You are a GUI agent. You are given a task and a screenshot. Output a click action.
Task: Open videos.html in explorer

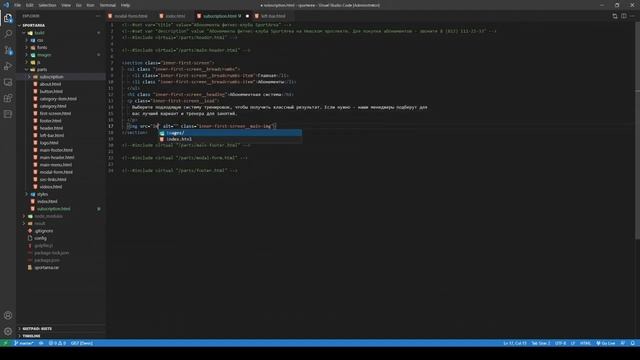click(51, 187)
